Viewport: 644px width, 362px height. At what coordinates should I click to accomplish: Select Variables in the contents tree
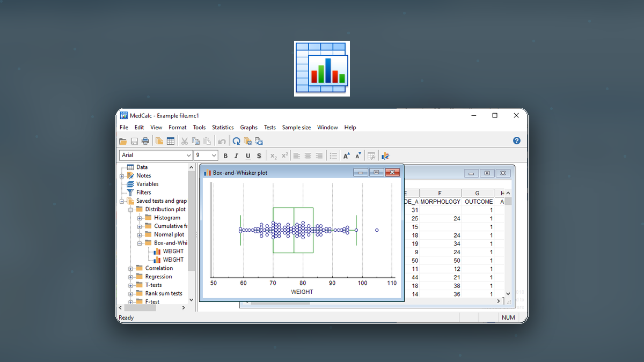(x=147, y=184)
